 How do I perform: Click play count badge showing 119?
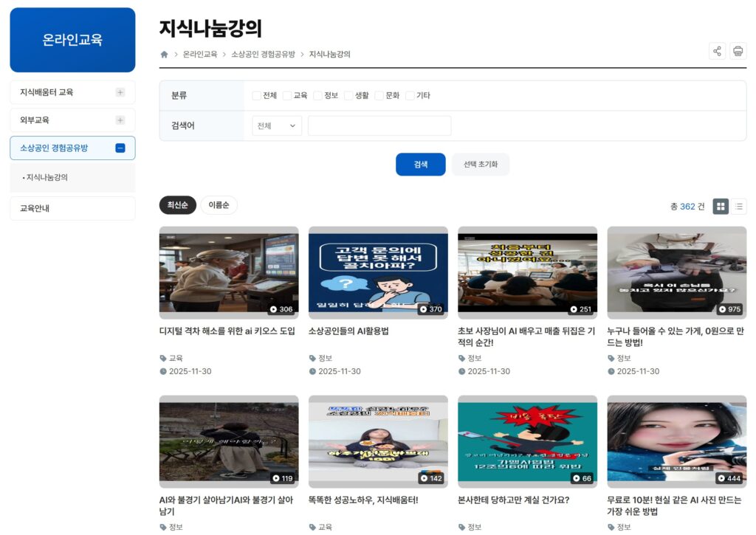click(282, 478)
